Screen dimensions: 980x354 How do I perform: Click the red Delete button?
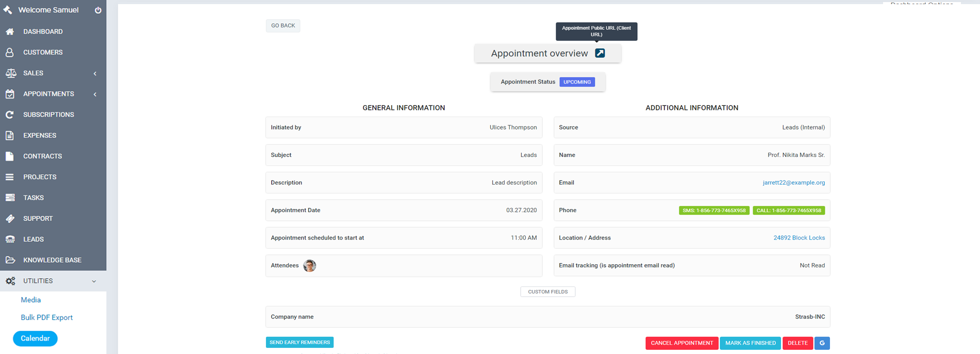tap(798, 343)
